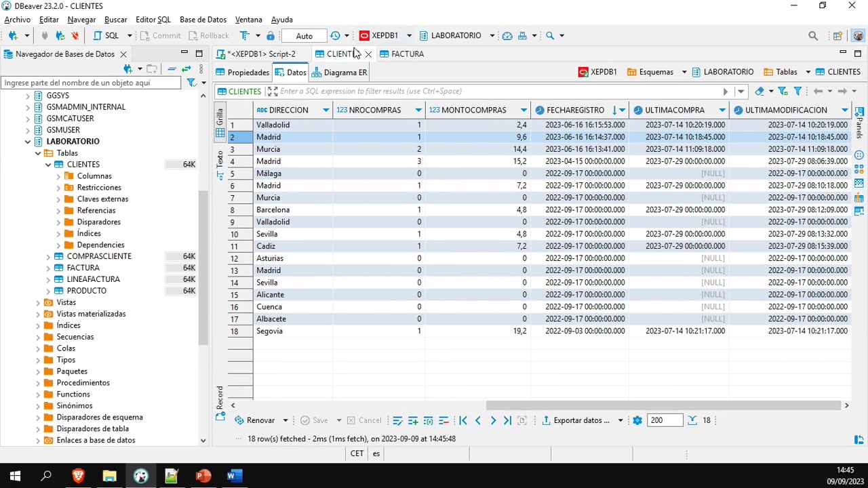
Task: Click the database tools network icon
Action: (x=522, y=36)
